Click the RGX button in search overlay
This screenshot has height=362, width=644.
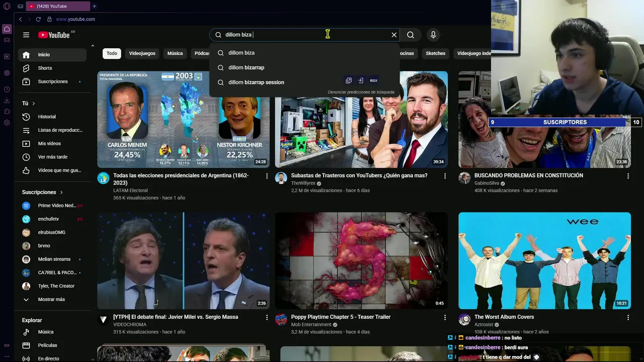point(374,80)
